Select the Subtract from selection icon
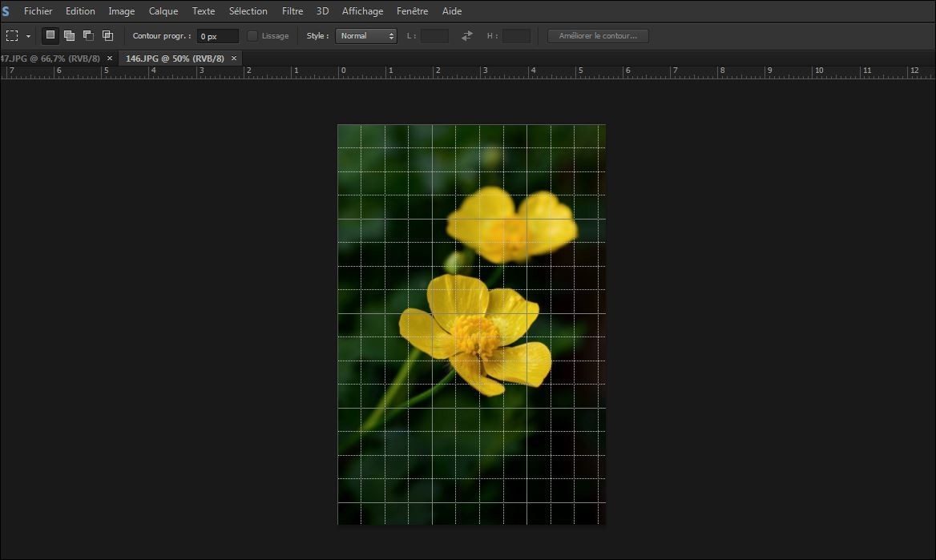 pyautogui.click(x=88, y=35)
